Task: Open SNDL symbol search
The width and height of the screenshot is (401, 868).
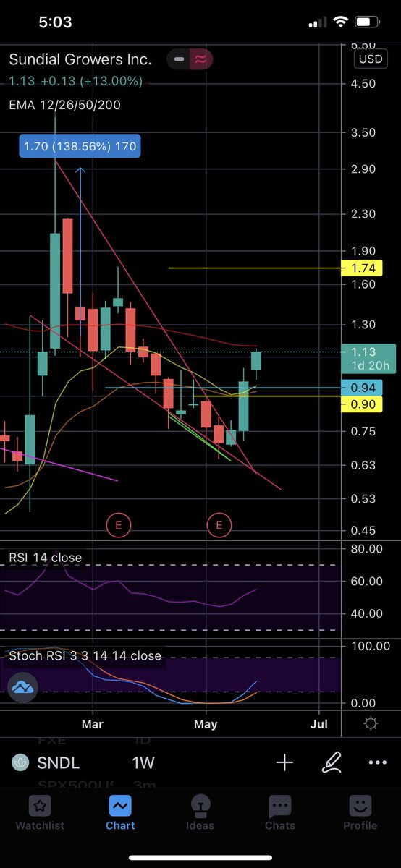Action: tap(58, 762)
